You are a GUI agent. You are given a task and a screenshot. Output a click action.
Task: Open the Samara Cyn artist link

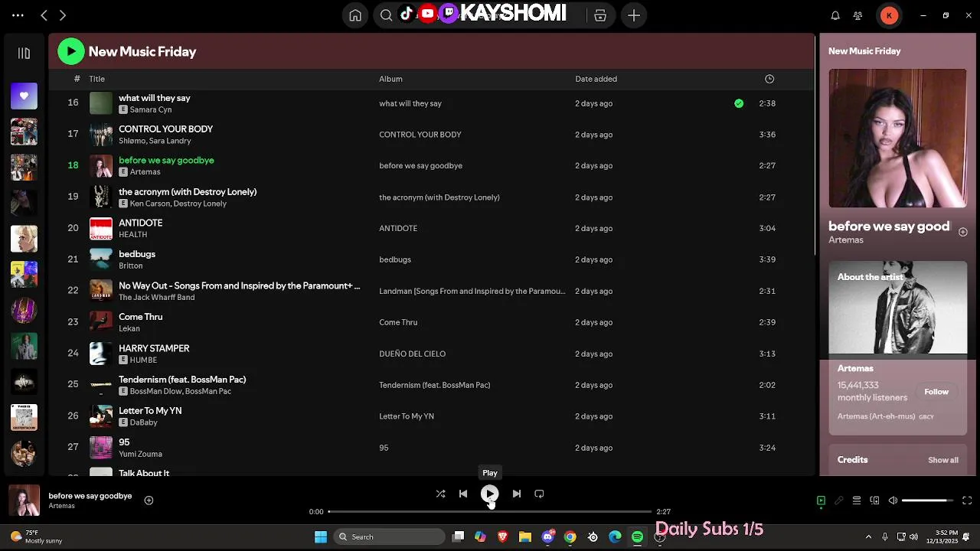151,109
